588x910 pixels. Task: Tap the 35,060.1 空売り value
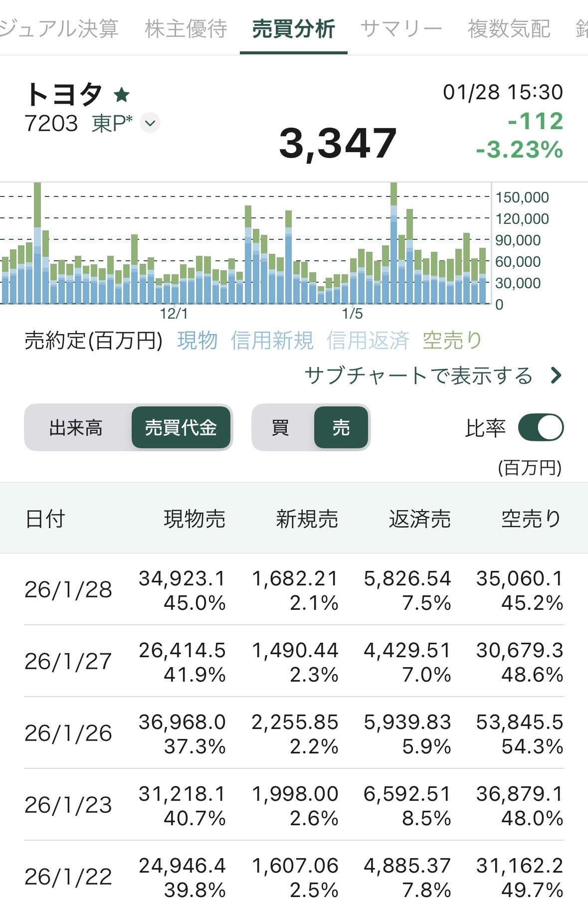(x=520, y=578)
